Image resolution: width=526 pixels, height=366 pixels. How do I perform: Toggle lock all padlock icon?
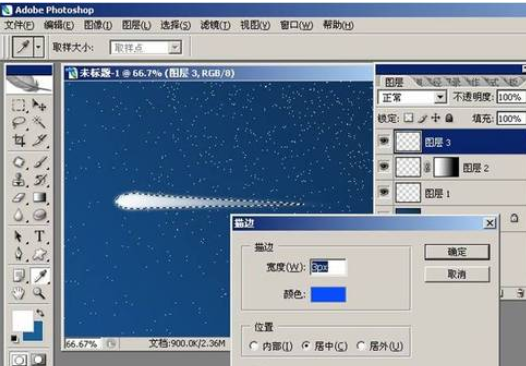point(450,118)
